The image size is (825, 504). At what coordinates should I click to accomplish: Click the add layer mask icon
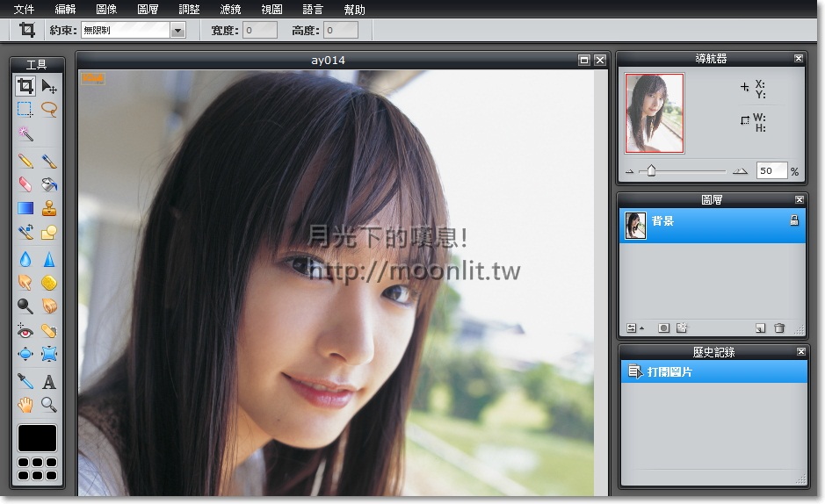point(663,328)
